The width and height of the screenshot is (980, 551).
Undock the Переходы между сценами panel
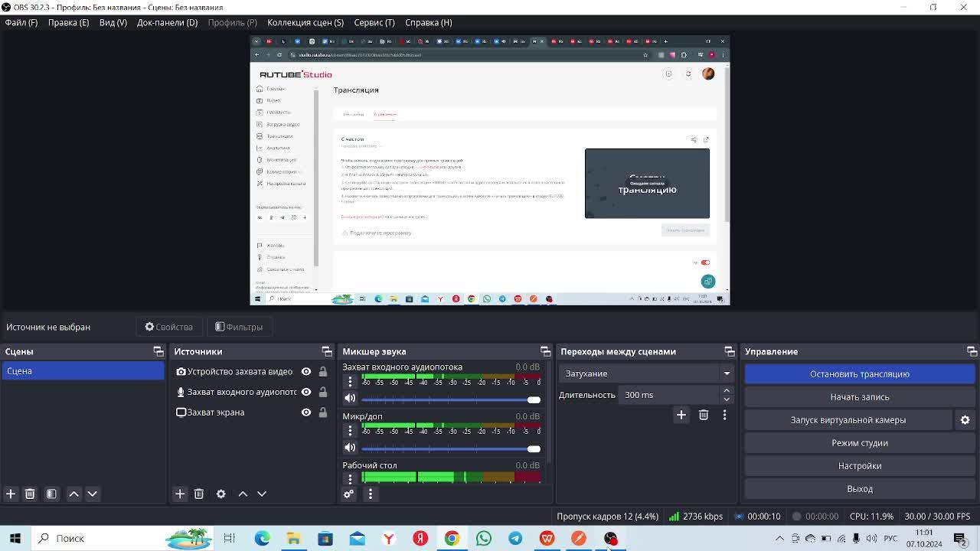[x=729, y=351]
